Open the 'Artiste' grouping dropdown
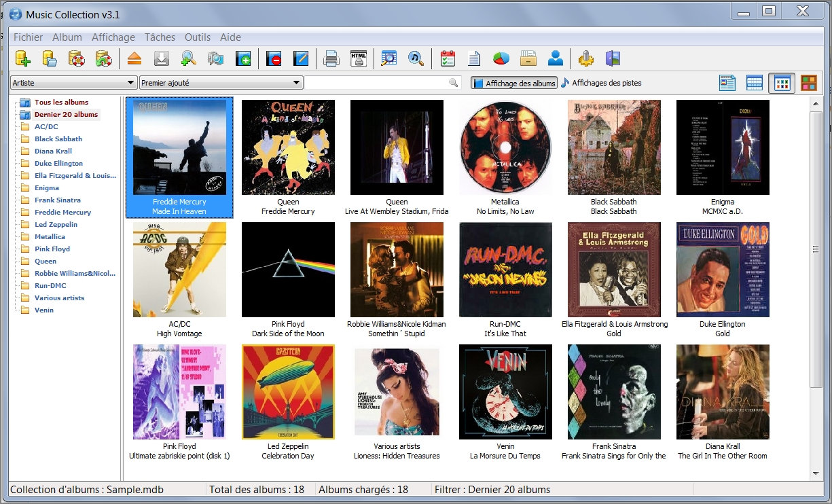832x504 pixels. pyautogui.click(x=73, y=83)
